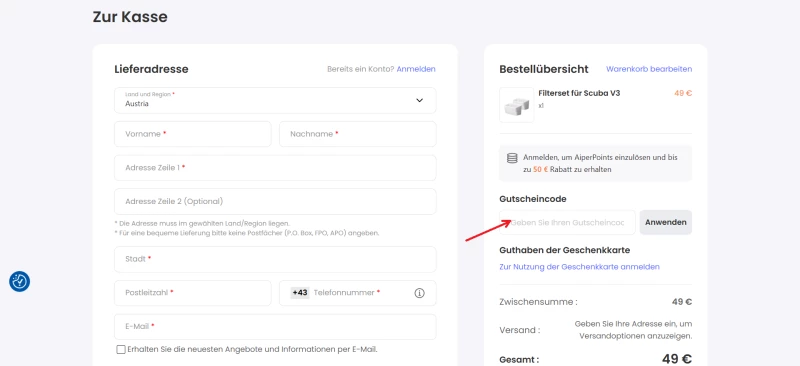Click the Guthaben der Geschenkkarte label
This screenshot has width=800, height=366.
[565, 250]
